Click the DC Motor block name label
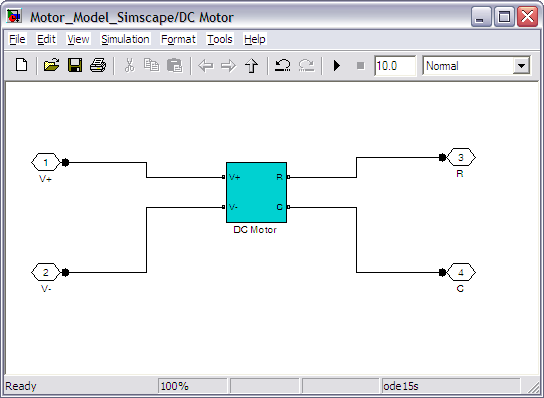 (x=255, y=230)
